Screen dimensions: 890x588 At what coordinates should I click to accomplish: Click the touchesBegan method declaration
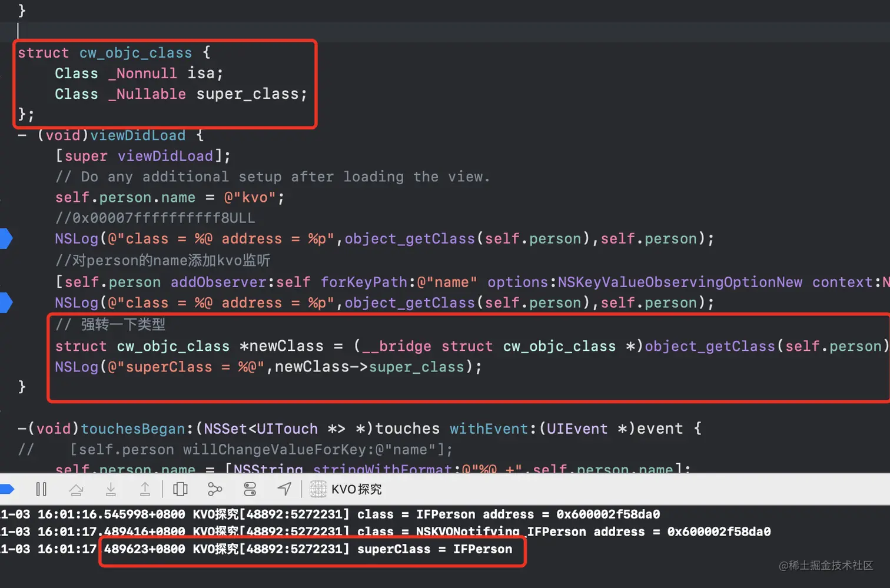360,428
